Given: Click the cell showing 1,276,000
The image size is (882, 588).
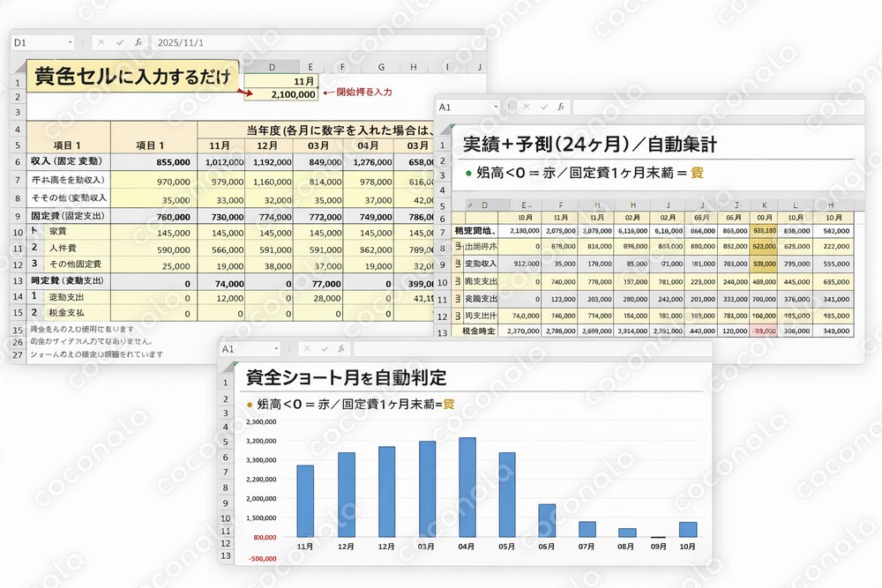Looking at the screenshot, I should (369, 162).
